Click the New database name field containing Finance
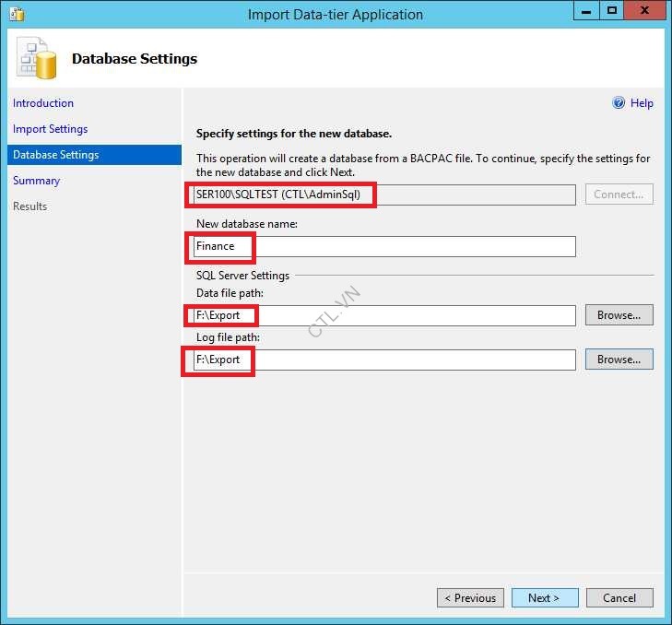The width and height of the screenshot is (672, 625). coord(384,246)
